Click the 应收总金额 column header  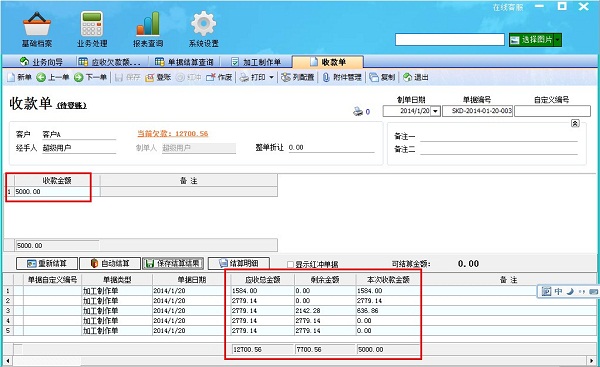pos(263,280)
